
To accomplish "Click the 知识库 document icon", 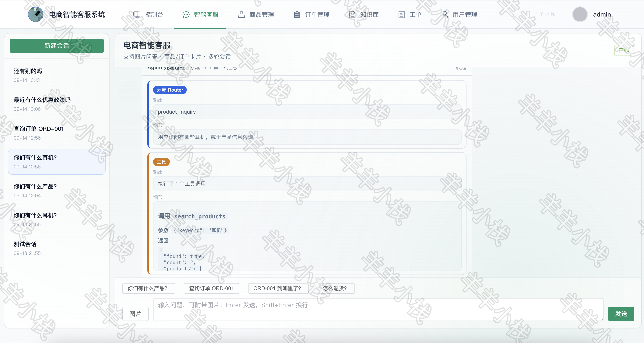I will point(352,15).
